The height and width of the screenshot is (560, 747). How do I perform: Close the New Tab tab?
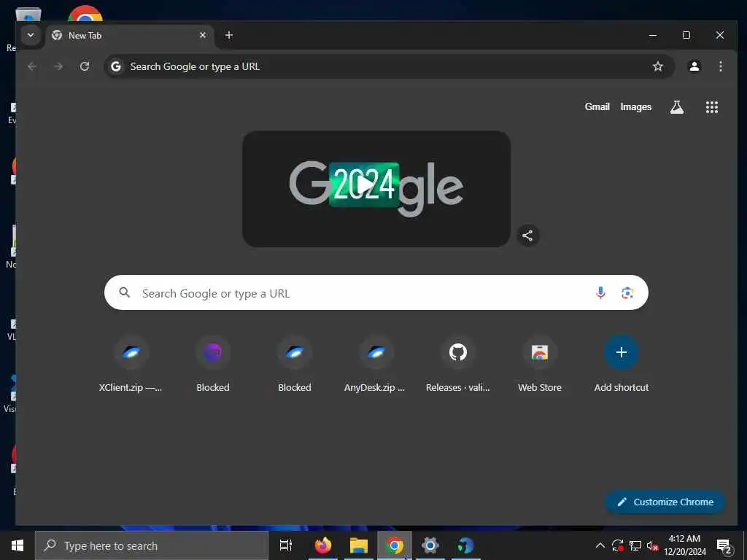pyautogui.click(x=203, y=35)
